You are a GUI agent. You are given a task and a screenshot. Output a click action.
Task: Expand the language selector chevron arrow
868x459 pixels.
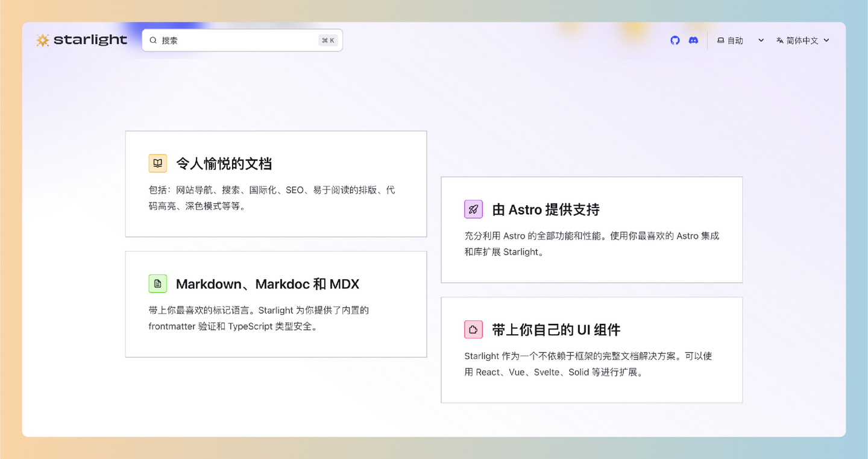tap(826, 40)
